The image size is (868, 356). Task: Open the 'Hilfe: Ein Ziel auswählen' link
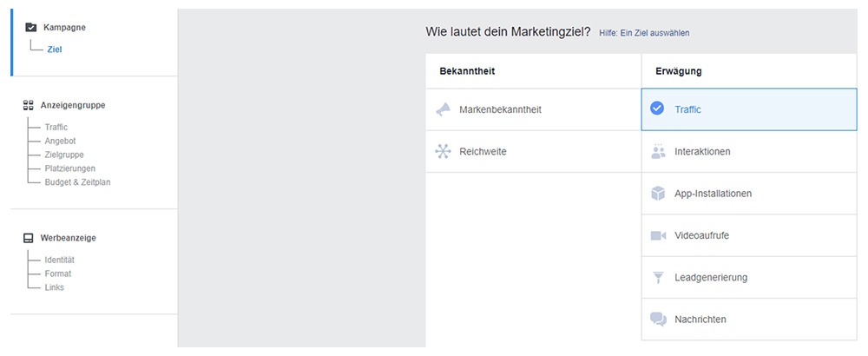644,33
